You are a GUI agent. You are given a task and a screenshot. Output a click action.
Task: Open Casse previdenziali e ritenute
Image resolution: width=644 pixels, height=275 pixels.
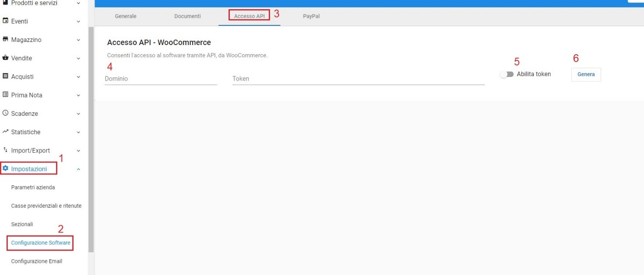coord(46,205)
